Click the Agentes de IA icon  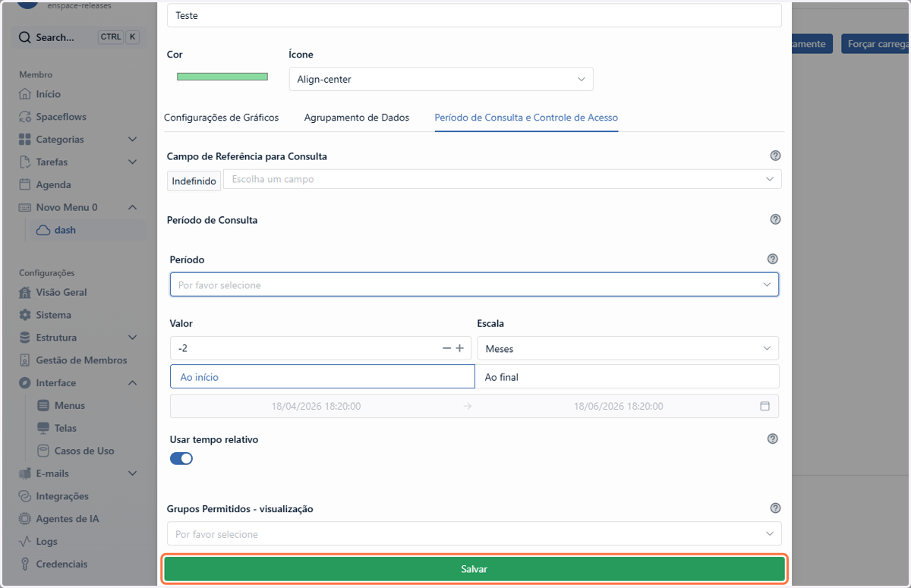(24, 519)
